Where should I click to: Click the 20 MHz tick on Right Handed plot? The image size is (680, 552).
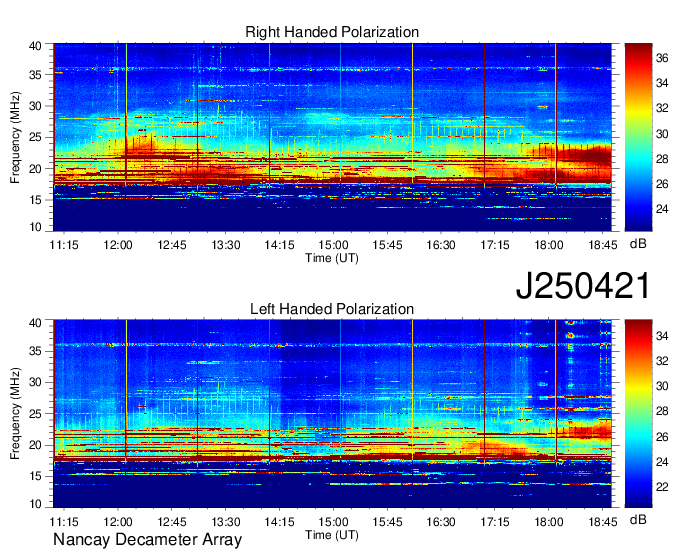point(35,169)
